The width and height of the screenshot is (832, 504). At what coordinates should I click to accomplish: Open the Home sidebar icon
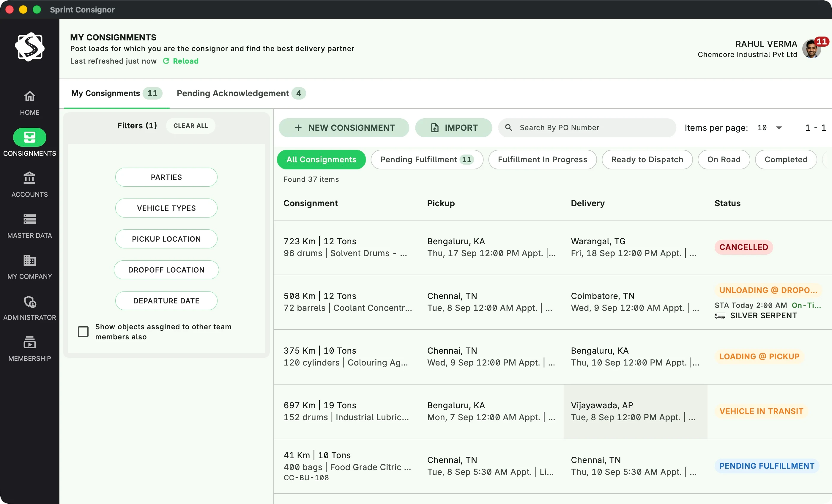point(29,97)
